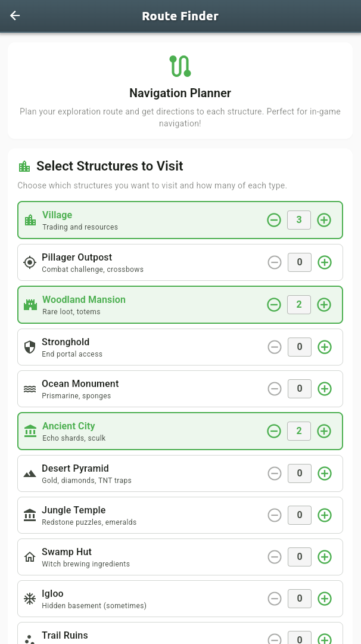Click the green route icon above Navigation Planner

click(x=180, y=66)
